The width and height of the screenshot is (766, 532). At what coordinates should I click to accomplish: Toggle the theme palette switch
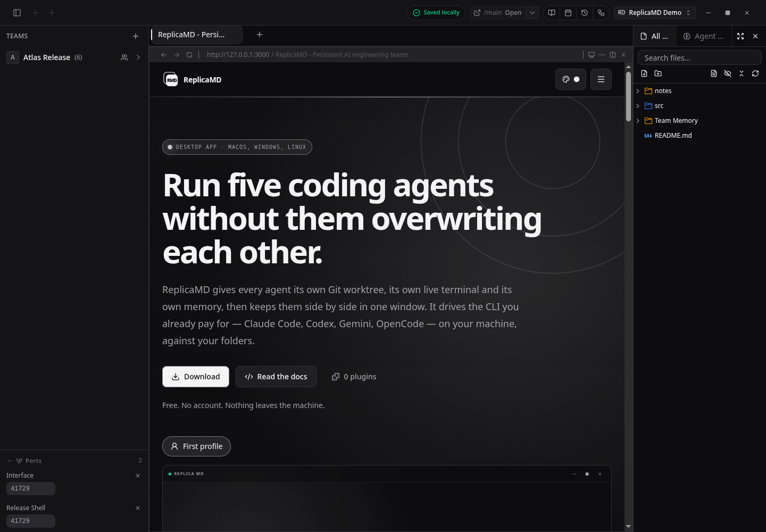571,79
